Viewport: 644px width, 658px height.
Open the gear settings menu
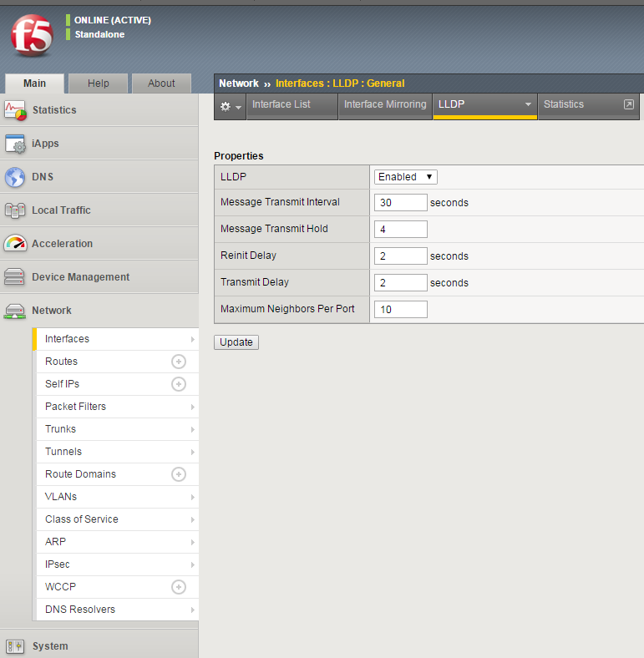tap(230, 106)
